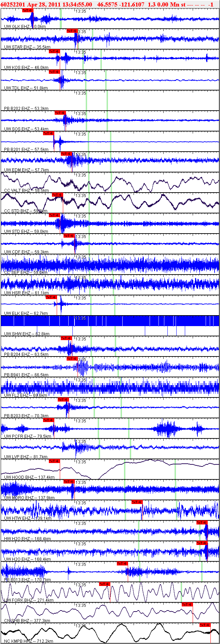Click event ID 60252201 in the header
220x644 pixels.
(x=13, y=4)
